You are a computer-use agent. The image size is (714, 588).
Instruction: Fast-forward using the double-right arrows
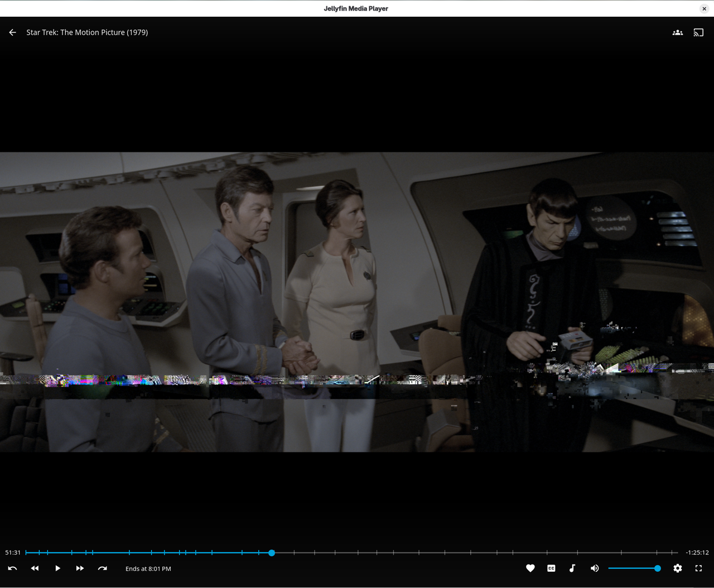pos(80,568)
